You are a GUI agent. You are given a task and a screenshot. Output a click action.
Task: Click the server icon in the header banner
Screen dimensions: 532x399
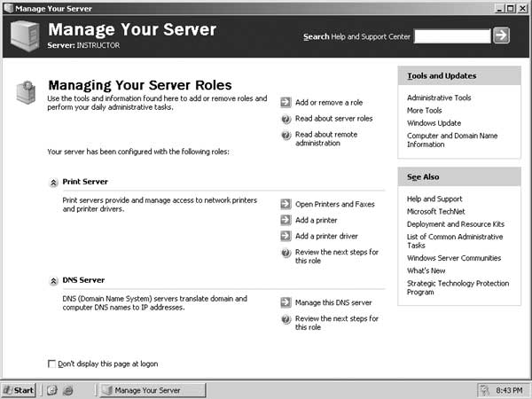[25, 36]
